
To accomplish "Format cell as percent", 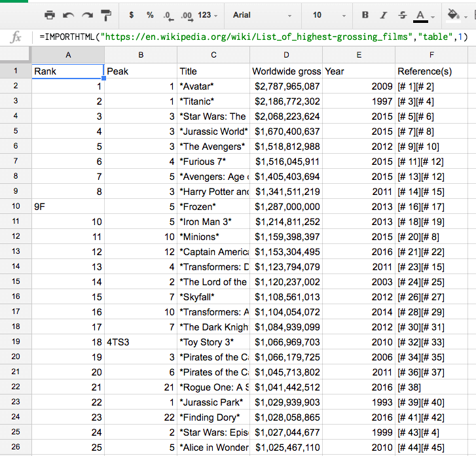I will pos(150,14).
